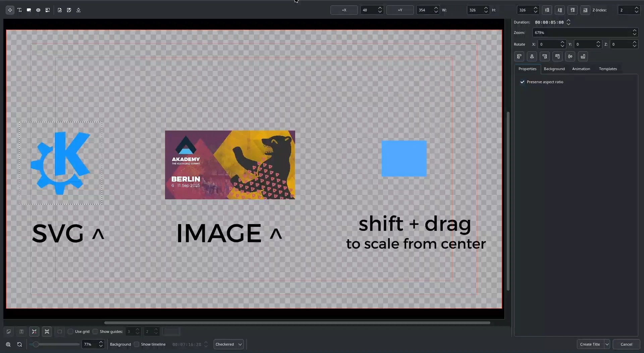Image resolution: width=644 pixels, height=353 pixels.
Task: Click the canvas zoom slider handle
Action: tap(36, 344)
